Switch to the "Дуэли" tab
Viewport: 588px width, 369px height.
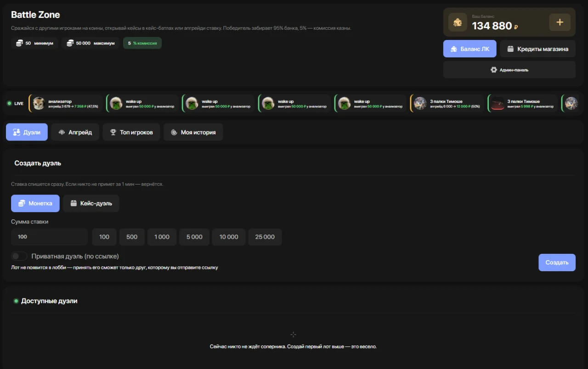coord(27,132)
